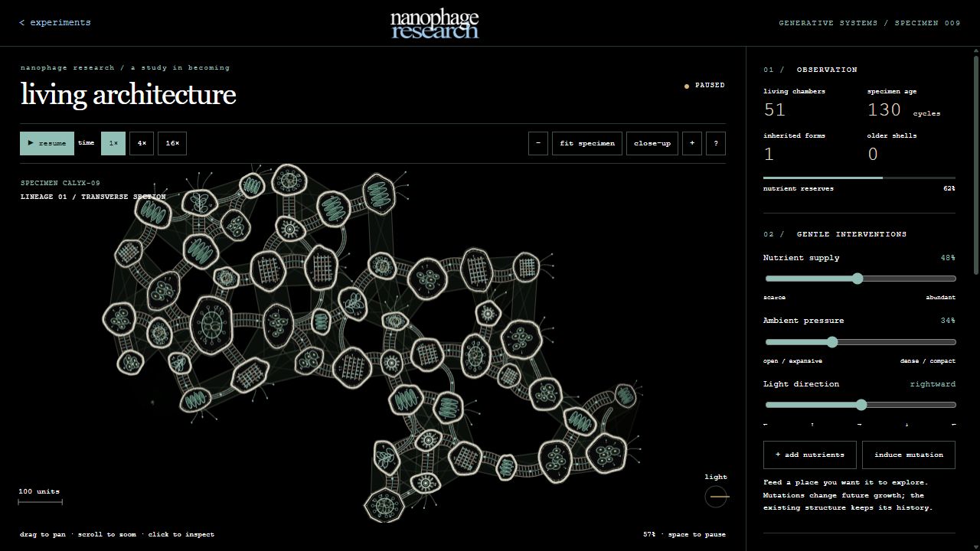Open help with the question mark button
This screenshot has height=551, width=980.
716,143
